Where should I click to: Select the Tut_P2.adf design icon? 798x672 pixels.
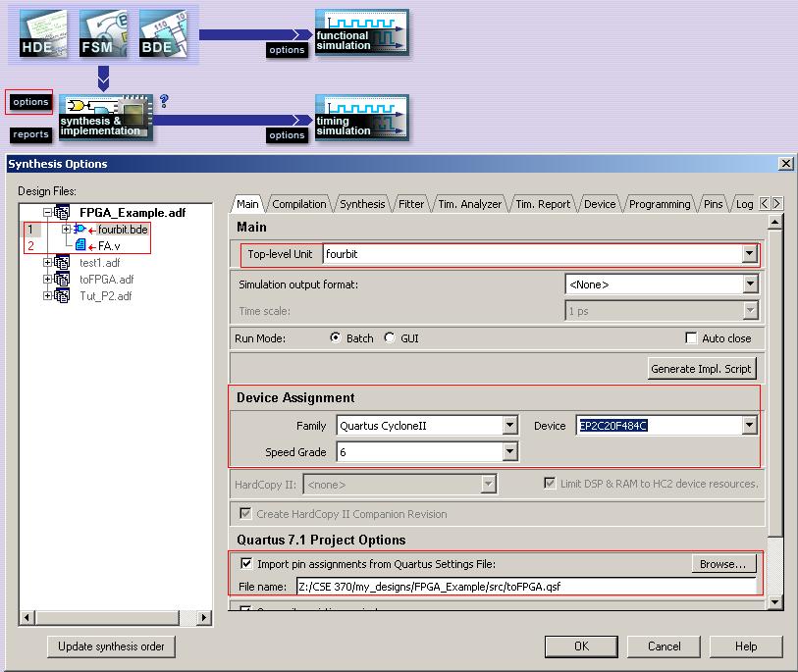point(62,296)
